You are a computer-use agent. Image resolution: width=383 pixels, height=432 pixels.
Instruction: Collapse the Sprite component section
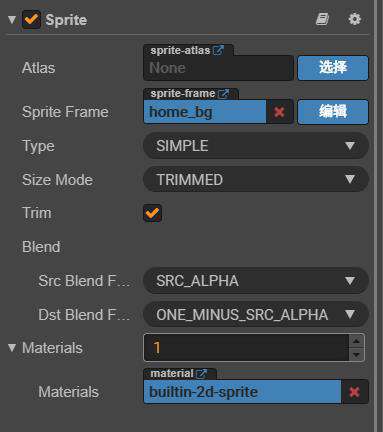tap(12, 19)
